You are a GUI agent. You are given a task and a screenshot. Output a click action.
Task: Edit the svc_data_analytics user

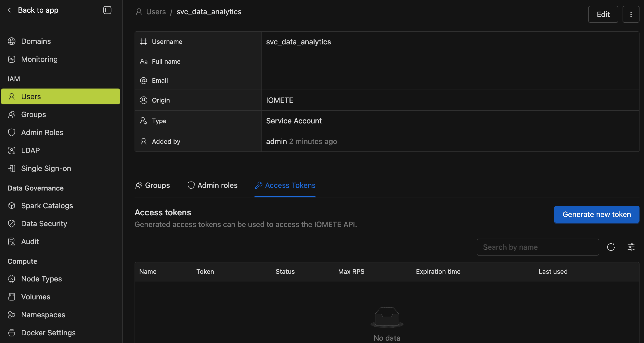pos(603,14)
